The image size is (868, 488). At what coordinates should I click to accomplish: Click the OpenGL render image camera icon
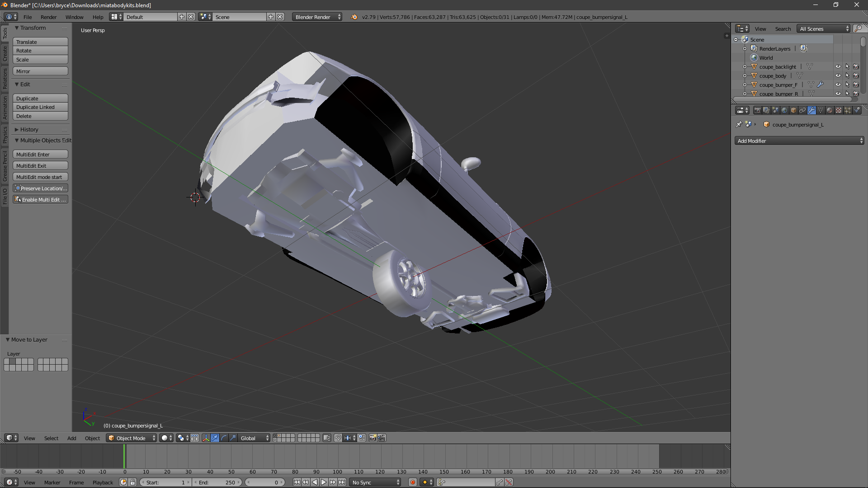373,438
